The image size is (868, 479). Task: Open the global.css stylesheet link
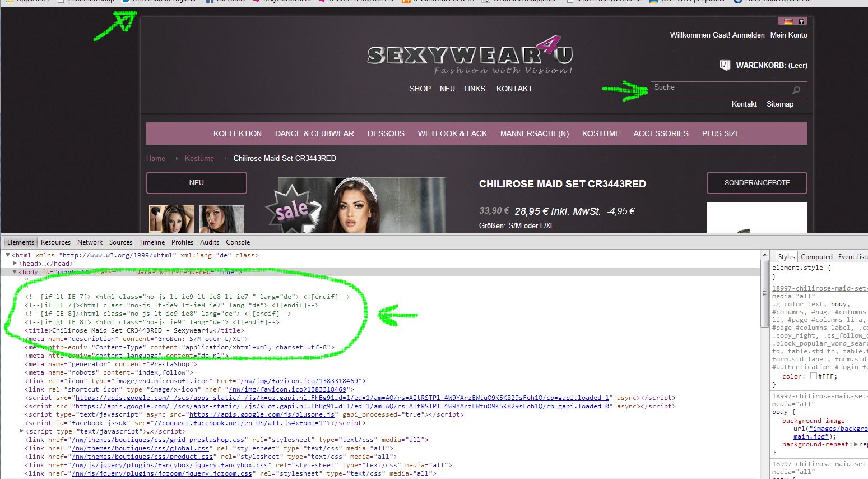[141, 448]
